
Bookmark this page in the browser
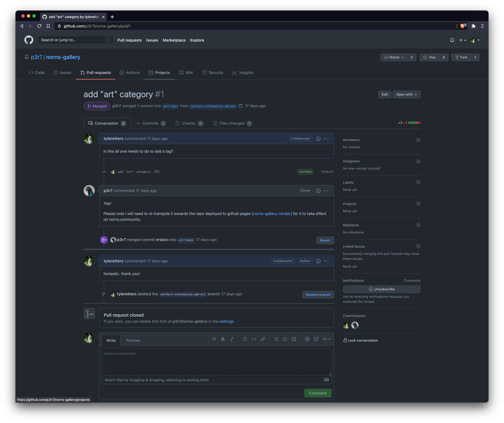pyautogui.click(x=48, y=26)
